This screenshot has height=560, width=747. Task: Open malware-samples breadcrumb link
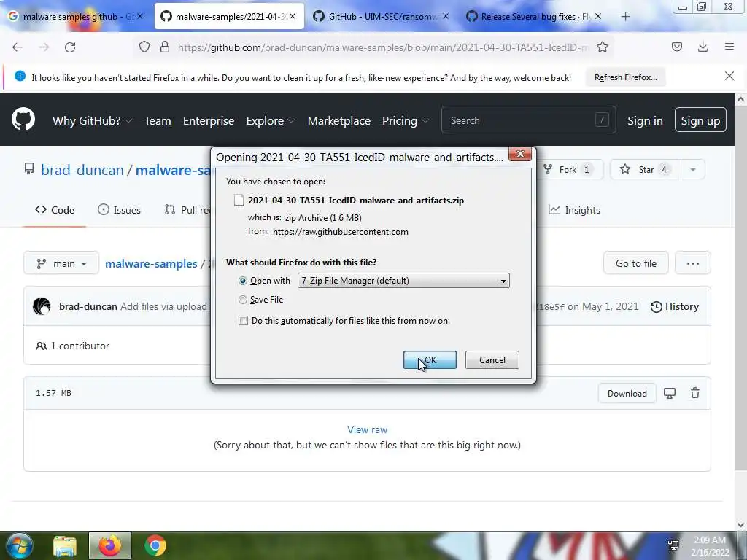[151, 263]
